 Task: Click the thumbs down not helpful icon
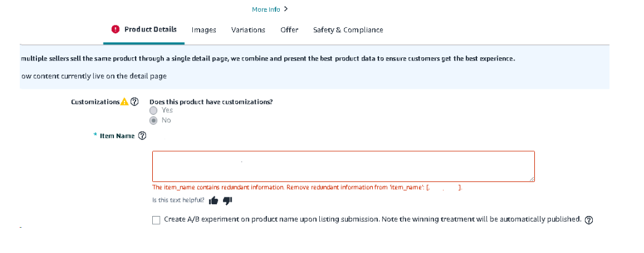click(227, 200)
